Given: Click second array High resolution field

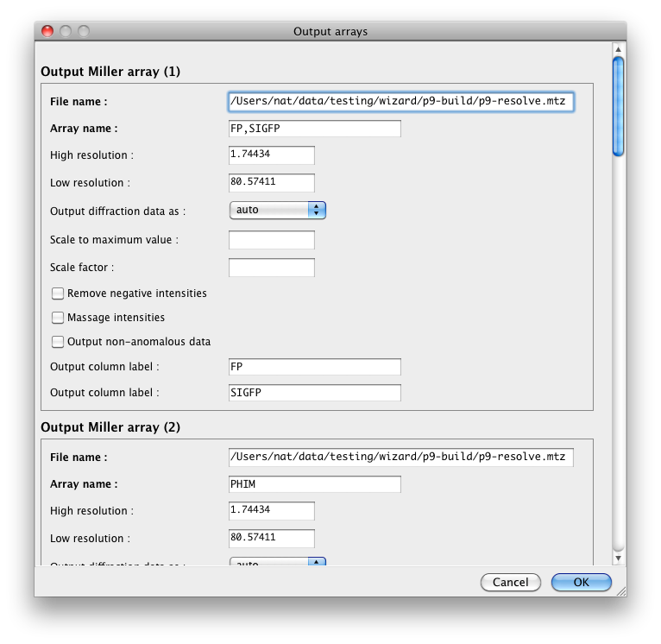Looking at the screenshot, I should tap(271, 511).
